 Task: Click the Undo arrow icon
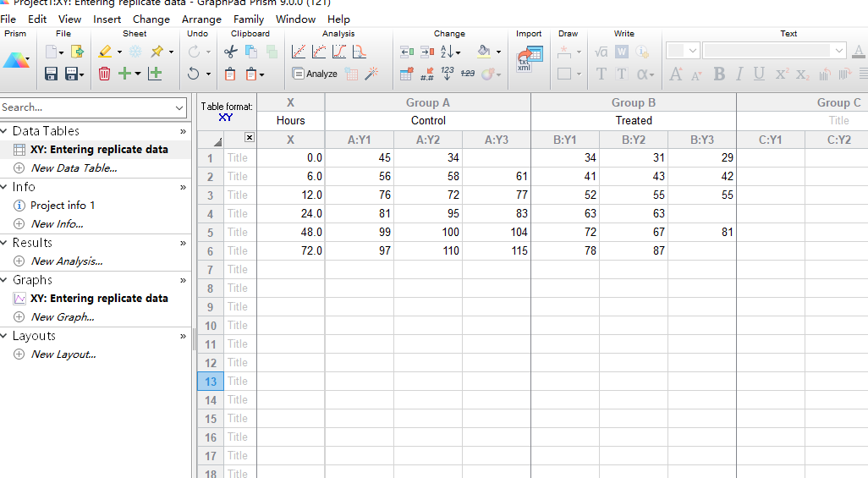click(193, 74)
